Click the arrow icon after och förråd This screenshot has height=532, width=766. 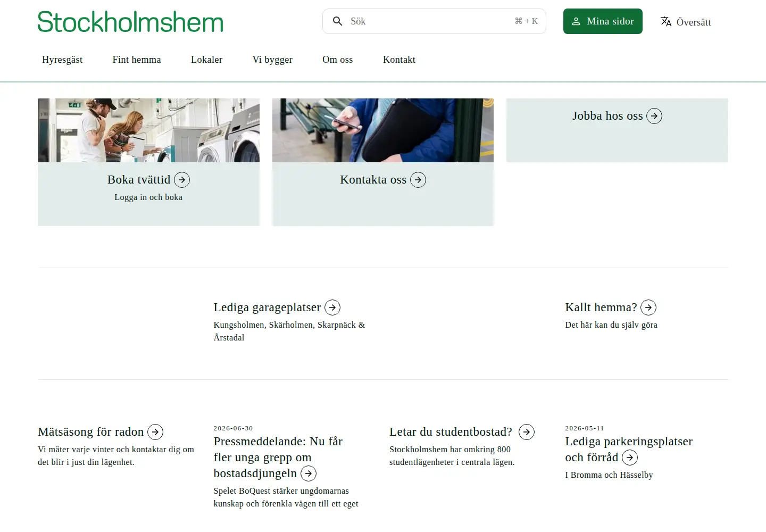630,458
